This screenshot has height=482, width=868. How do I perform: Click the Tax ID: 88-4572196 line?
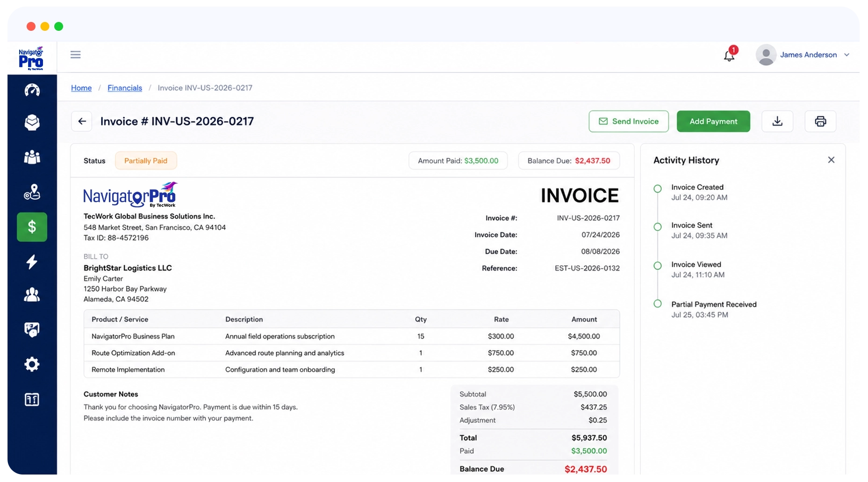116,238
